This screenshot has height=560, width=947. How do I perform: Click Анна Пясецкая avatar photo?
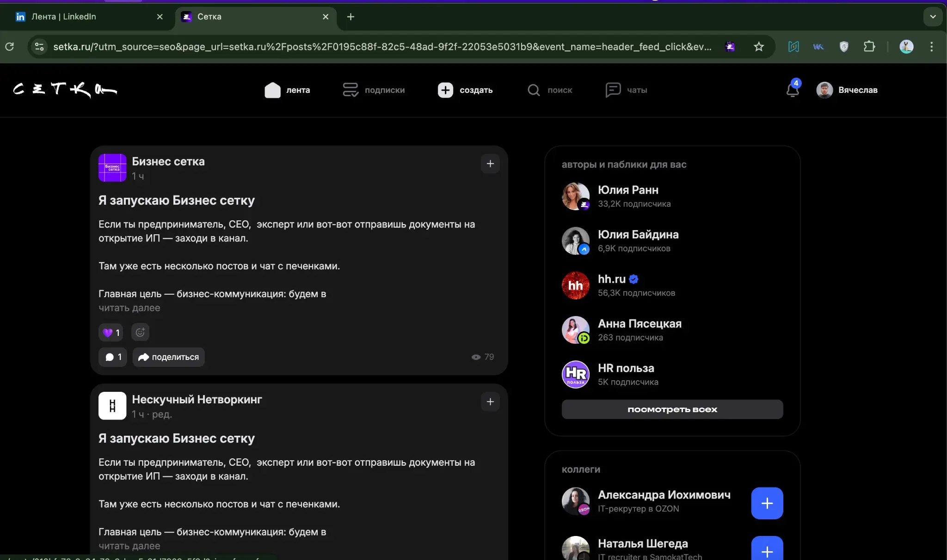576,330
